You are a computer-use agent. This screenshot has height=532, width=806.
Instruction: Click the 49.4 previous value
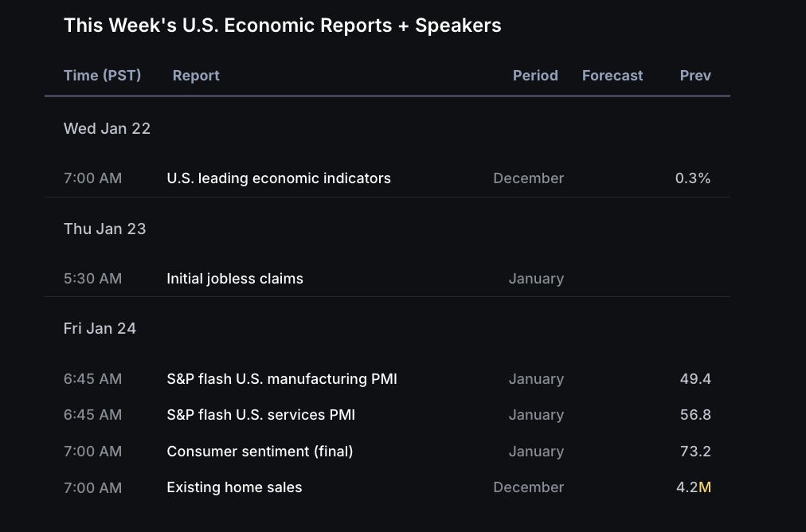pos(695,379)
